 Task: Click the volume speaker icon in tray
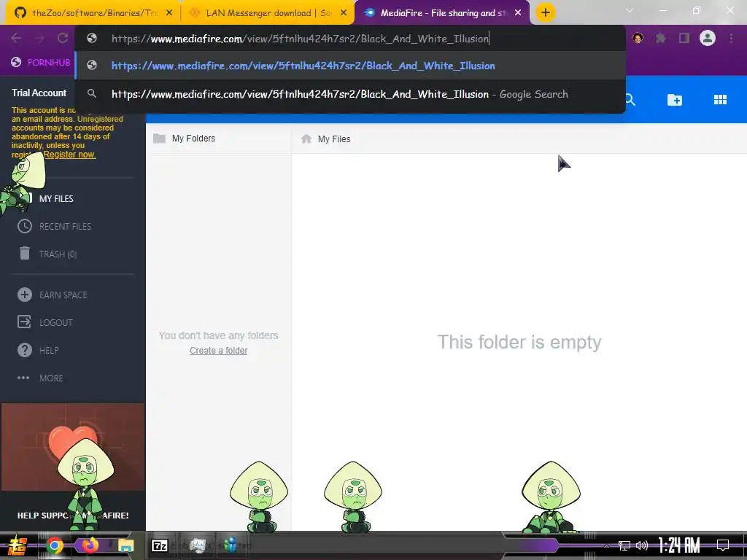pyautogui.click(x=642, y=545)
